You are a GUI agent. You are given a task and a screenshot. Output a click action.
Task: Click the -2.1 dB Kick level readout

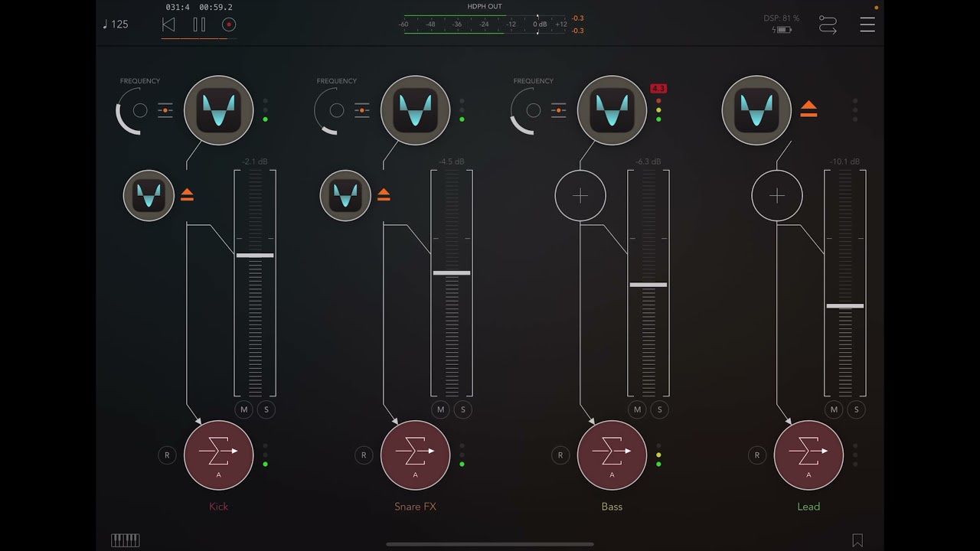(255, 162)
